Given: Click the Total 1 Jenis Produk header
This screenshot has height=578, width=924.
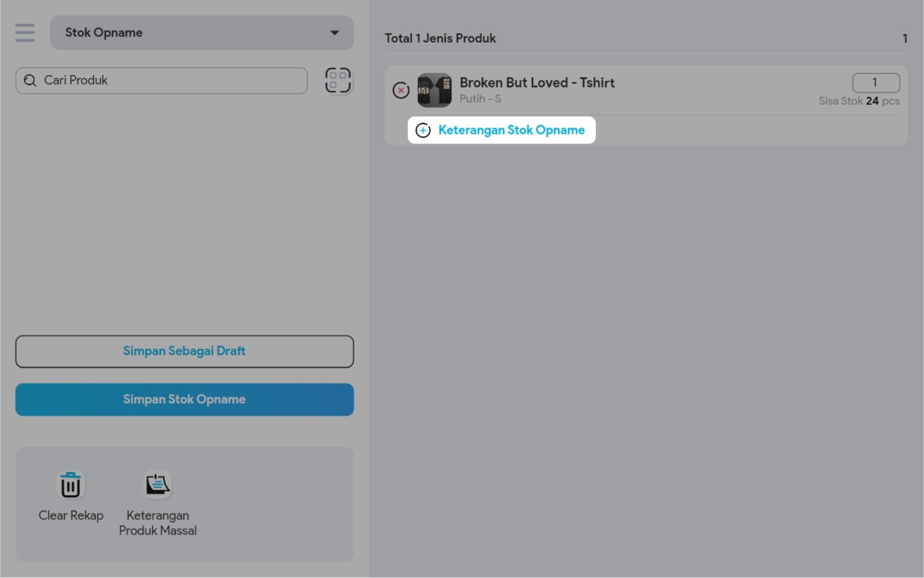Looking at the screenshot, I should click(x=440, y=38).
